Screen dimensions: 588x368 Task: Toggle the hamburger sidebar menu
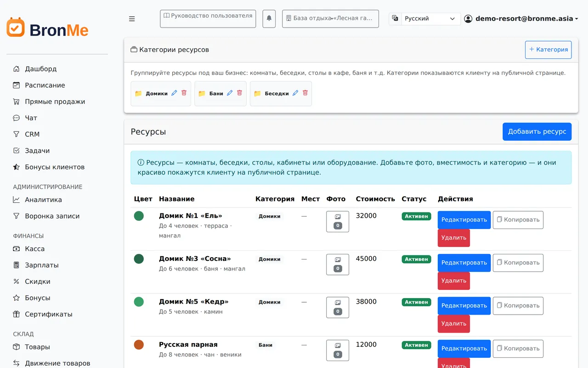[x=132, y=19]
